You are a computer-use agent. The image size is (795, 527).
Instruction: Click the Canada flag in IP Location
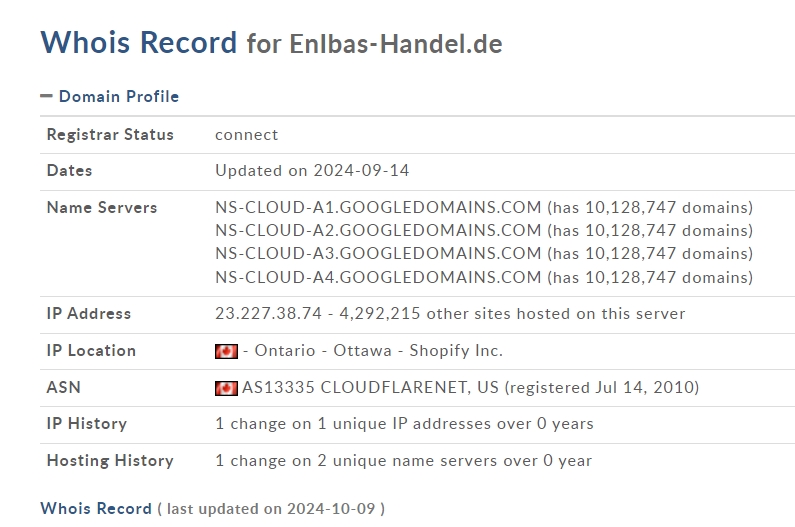(x=226, y=351)
